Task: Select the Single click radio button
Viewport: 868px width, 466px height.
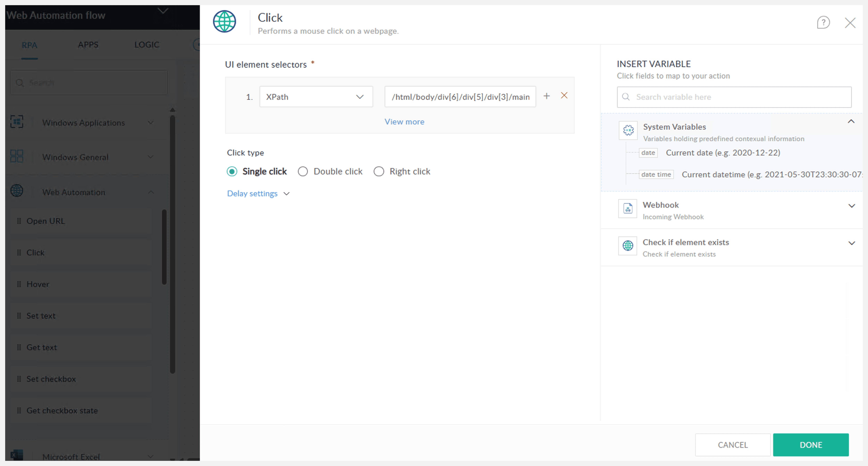Action: [232, 172]
